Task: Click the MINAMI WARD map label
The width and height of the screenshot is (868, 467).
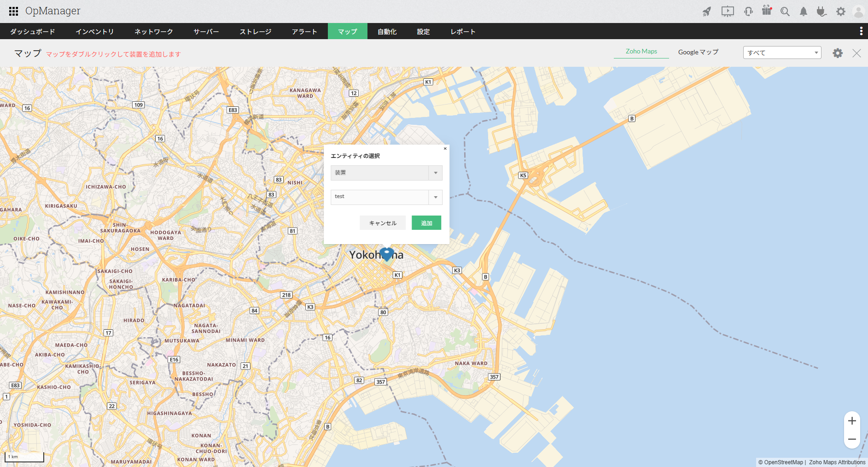Action: click(245, 340)
